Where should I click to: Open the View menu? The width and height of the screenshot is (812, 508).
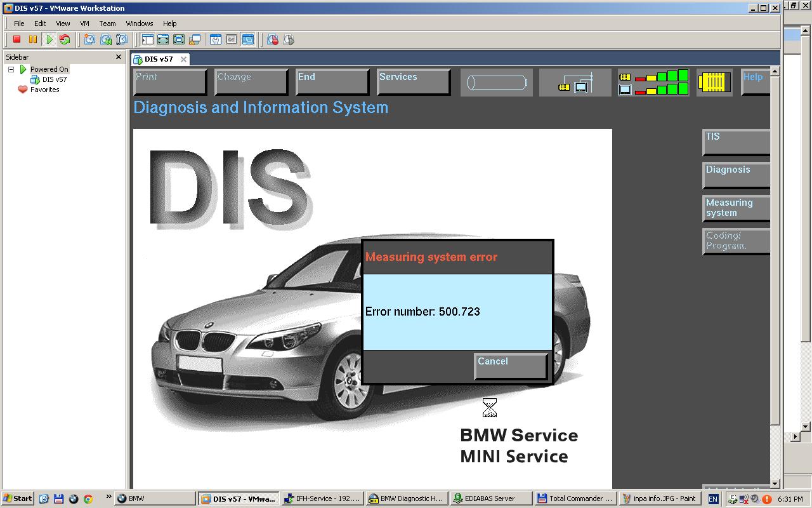63,23
